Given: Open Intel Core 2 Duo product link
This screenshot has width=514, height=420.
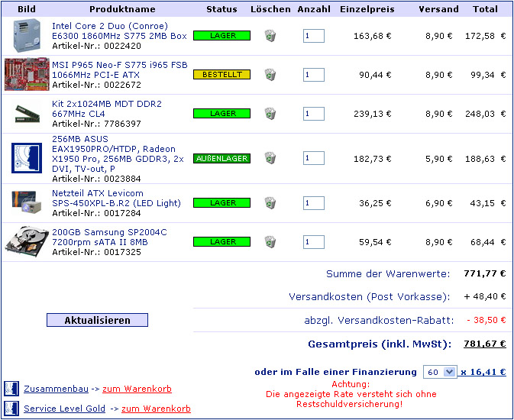Looking at the screenshot, I should pos(119,31).
